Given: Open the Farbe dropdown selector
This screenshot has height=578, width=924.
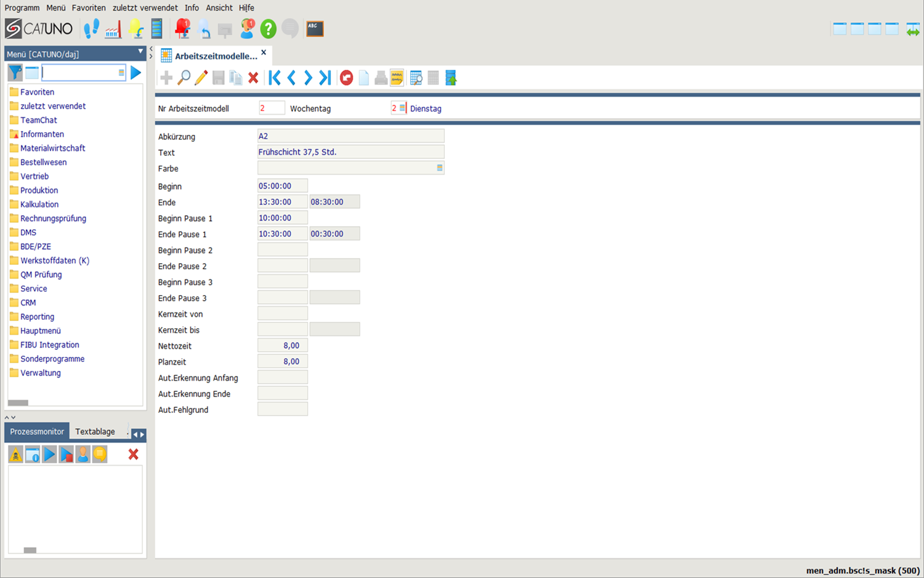Looking at the screenshot, I should 439,168.
